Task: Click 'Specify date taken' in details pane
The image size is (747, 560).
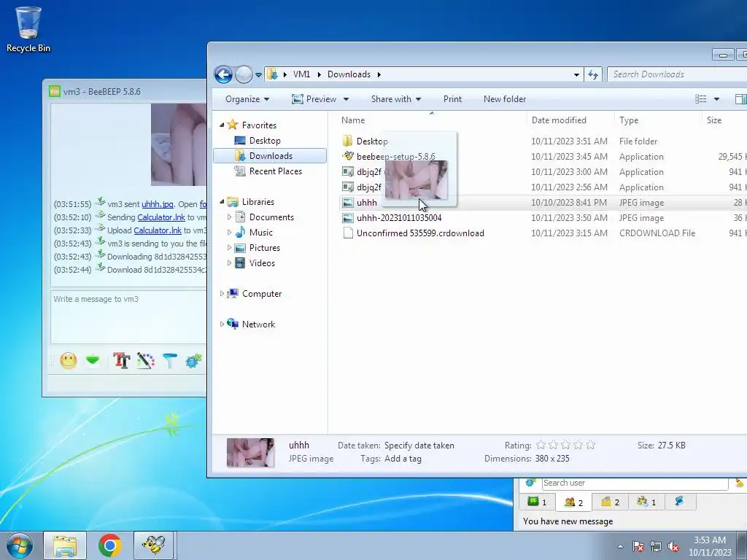Action: pos(419,446)
